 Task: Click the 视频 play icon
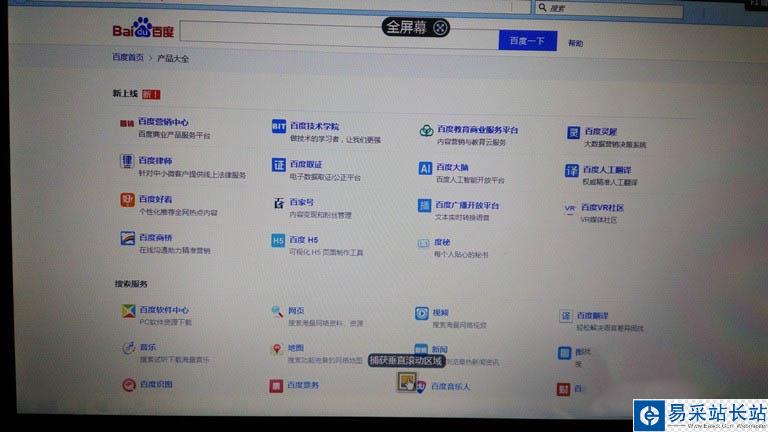click(x=422, y=313)
